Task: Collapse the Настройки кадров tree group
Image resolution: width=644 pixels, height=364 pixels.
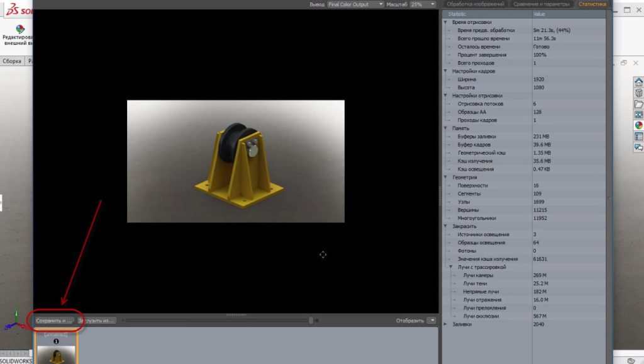Action: click(x=445, y=71)
